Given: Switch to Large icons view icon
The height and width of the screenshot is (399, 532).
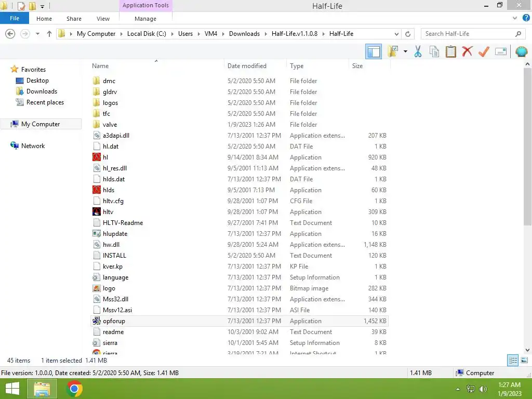Looking at the screenshot, I should [524, 360].
